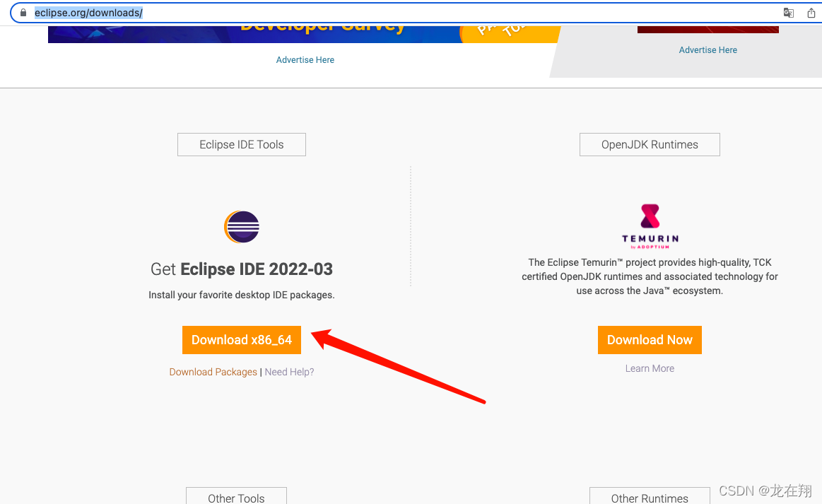Image resolution: width=822 pixels, height=504 pixels.
Task: Click the Eclipse IDE Tools heading box
Action: tap(242, 145)
